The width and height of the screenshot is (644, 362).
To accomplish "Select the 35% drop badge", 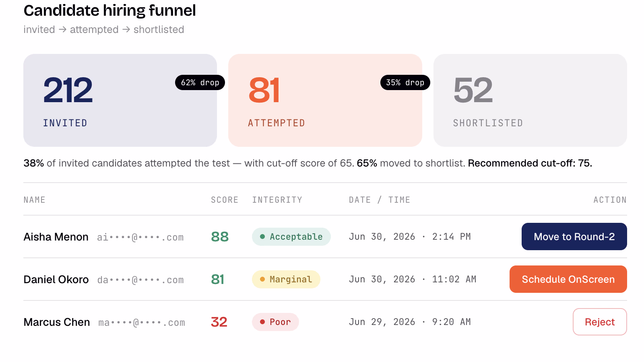I will click(x=405, y=82).
